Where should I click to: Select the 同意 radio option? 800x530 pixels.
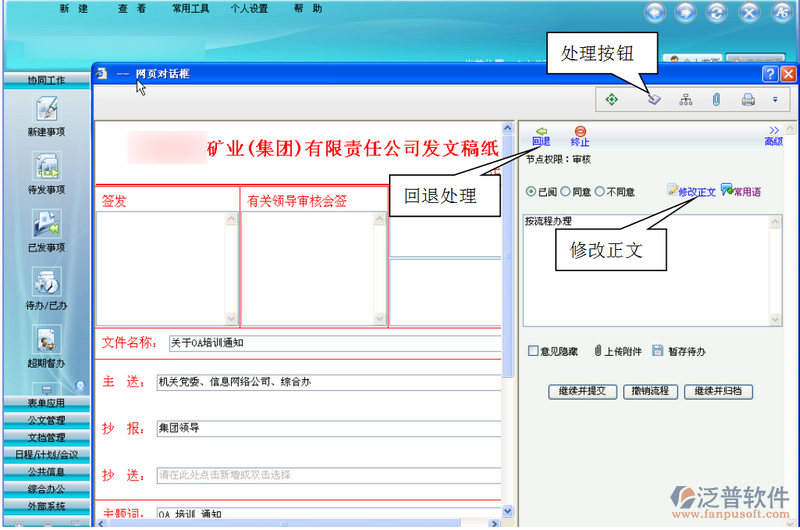566,192
